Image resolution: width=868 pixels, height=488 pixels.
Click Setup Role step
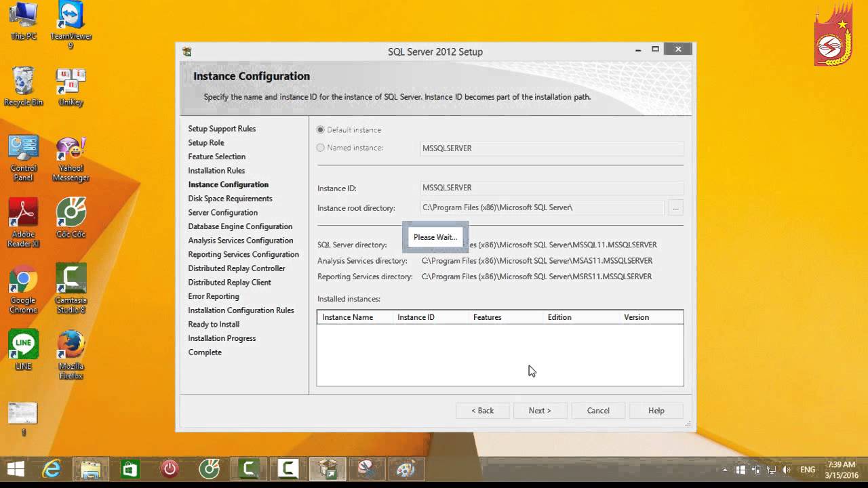(x=206, y=143)
